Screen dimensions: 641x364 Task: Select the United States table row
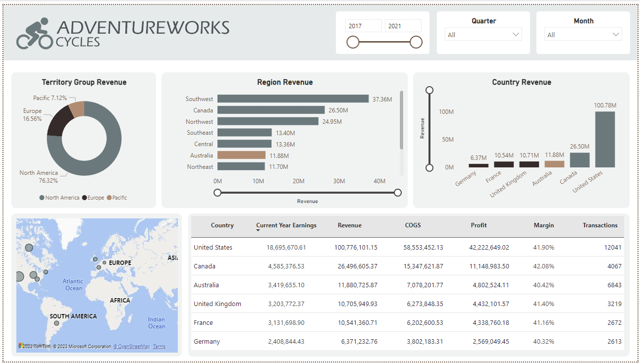tap(408, 247)
